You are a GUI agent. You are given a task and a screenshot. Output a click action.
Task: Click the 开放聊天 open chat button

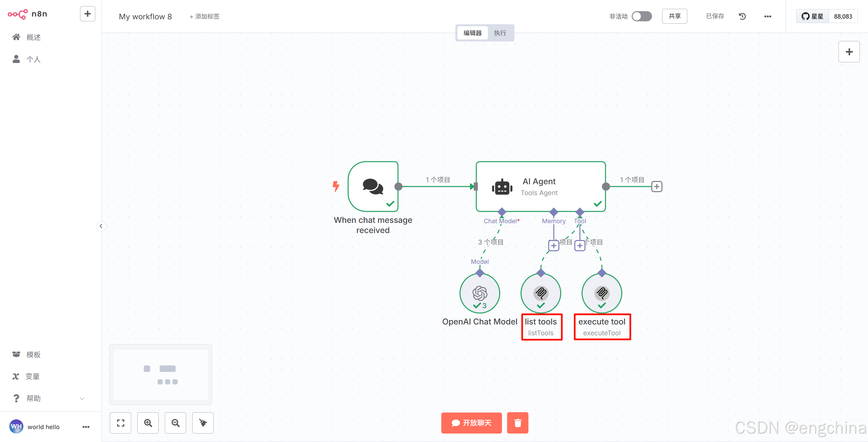tap(471, 423)
